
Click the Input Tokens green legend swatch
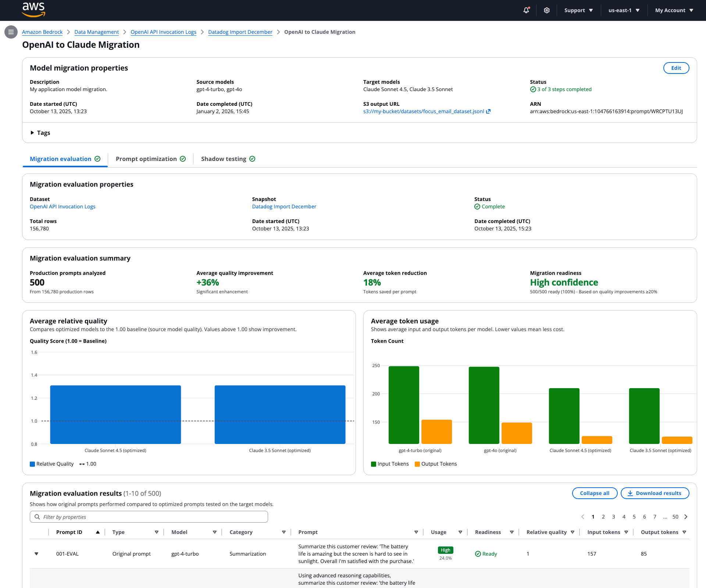click(374, 464)
